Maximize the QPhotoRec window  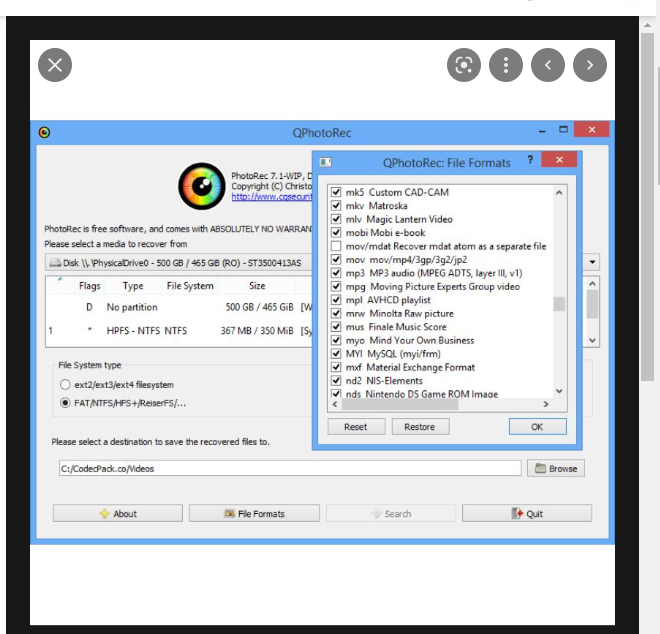tap(563, 130)
